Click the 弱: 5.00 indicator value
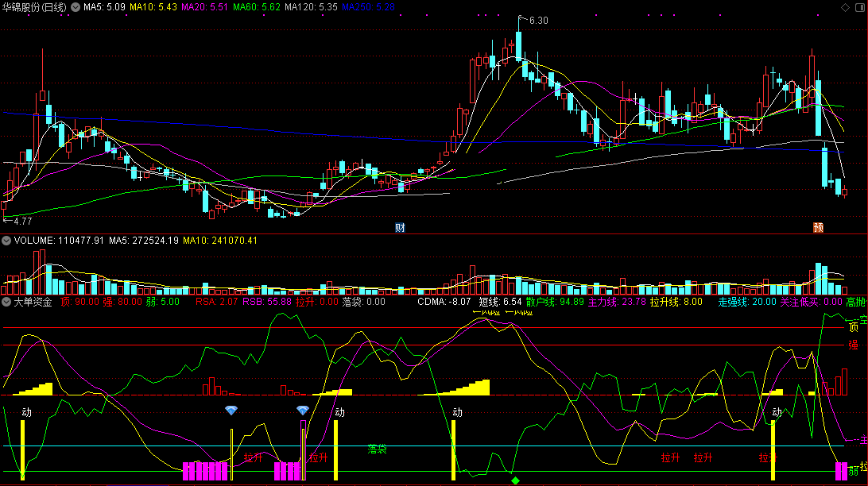 [x=163, y=302]
